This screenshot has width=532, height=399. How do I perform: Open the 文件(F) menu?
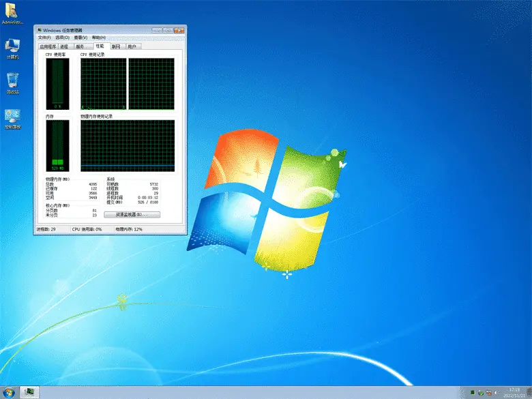click(x=44, y=38)
